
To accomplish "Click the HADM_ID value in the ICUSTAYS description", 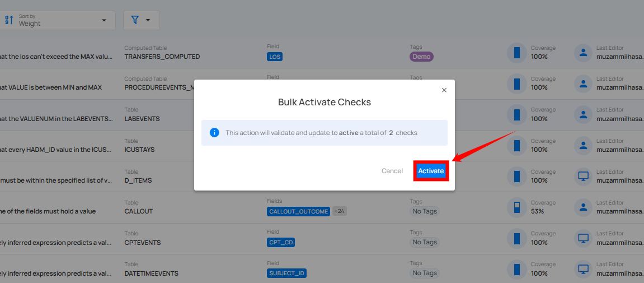I will 56,150.
